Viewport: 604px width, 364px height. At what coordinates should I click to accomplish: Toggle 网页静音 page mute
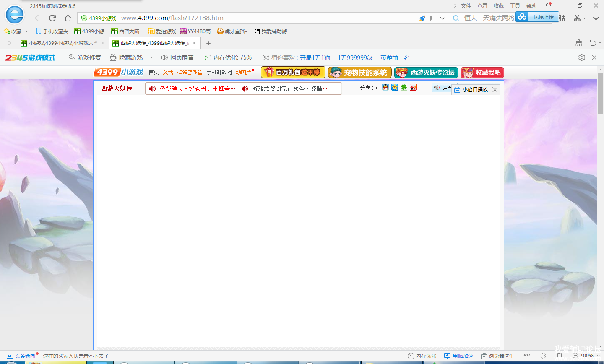point(177,57)
